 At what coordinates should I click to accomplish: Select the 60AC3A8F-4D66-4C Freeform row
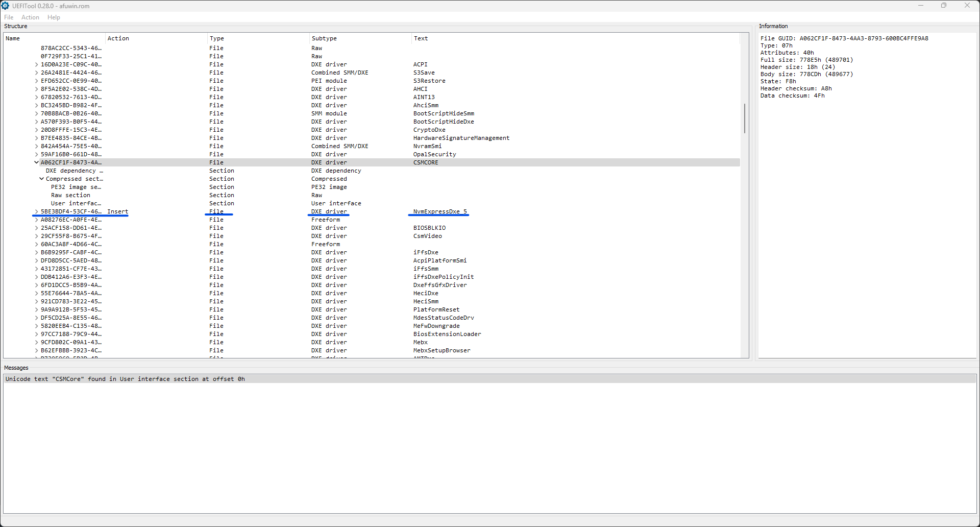(x=372, y=244)
